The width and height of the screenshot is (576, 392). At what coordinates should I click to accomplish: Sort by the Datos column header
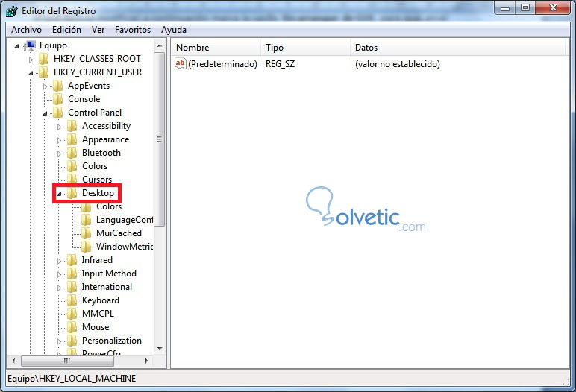(x=457, y=48)
